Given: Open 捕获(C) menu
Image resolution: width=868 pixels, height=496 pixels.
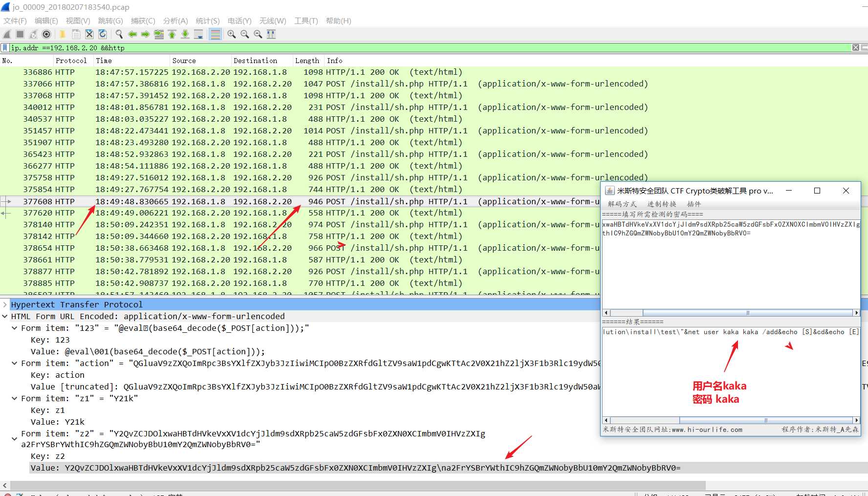Looking at the screenshot, I should (143, 21).
